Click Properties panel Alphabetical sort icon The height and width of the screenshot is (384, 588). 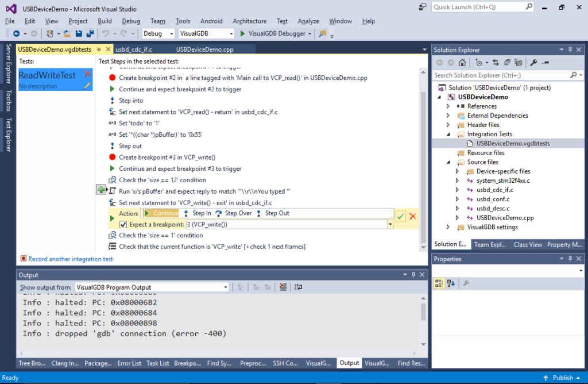click(451, 283)
